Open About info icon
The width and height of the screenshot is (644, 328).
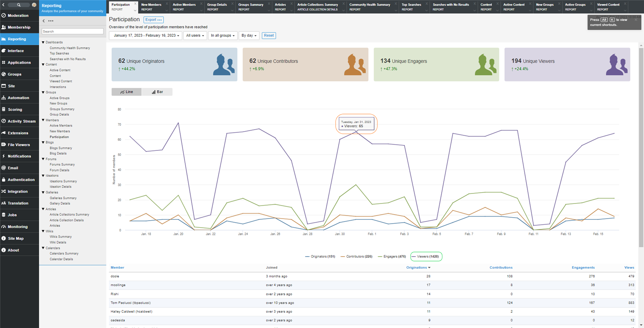pyautogui.click(x=4, y=250)
